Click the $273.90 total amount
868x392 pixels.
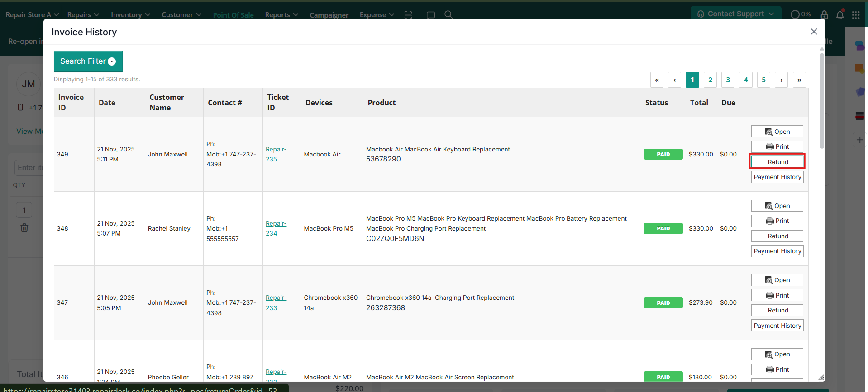point(701,302)
